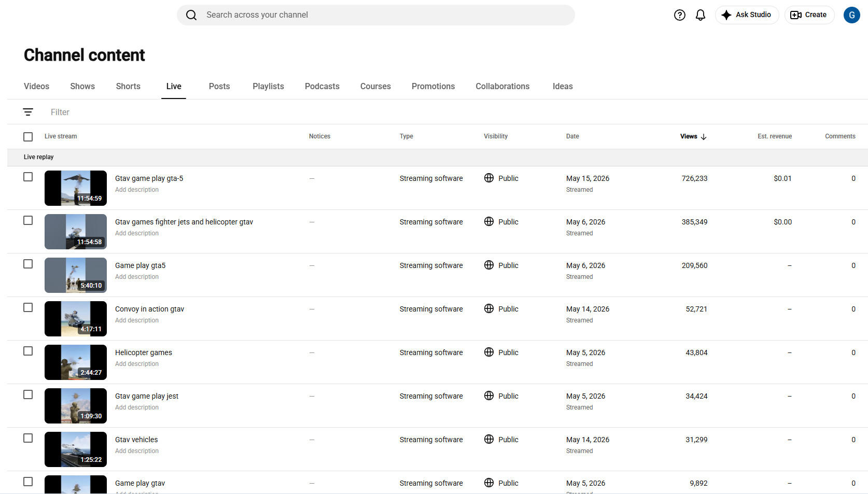This screenshot has width=868, height=494.
Task: Click the search magnifier icon
Action: tap(191, 15)
